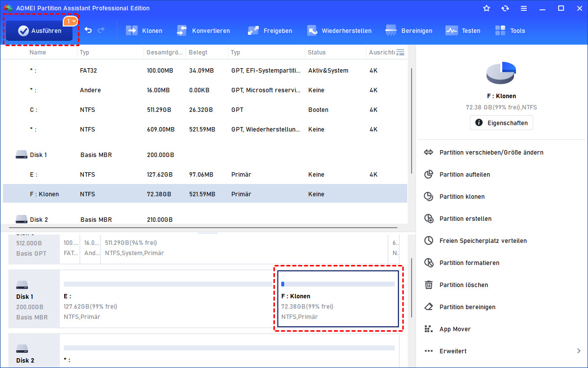Viewport: 588px width, 368px height.
Task: Open the Wiederherstellen function
Action: tap(339, 30)
